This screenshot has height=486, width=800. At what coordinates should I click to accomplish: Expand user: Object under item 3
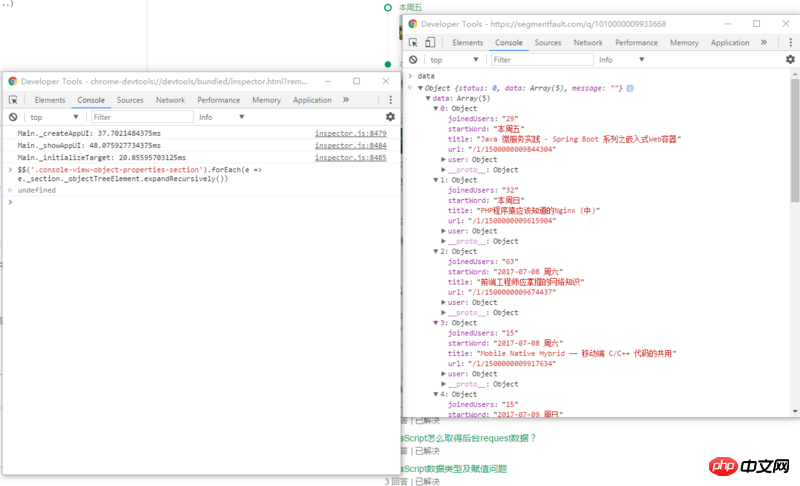443,374
